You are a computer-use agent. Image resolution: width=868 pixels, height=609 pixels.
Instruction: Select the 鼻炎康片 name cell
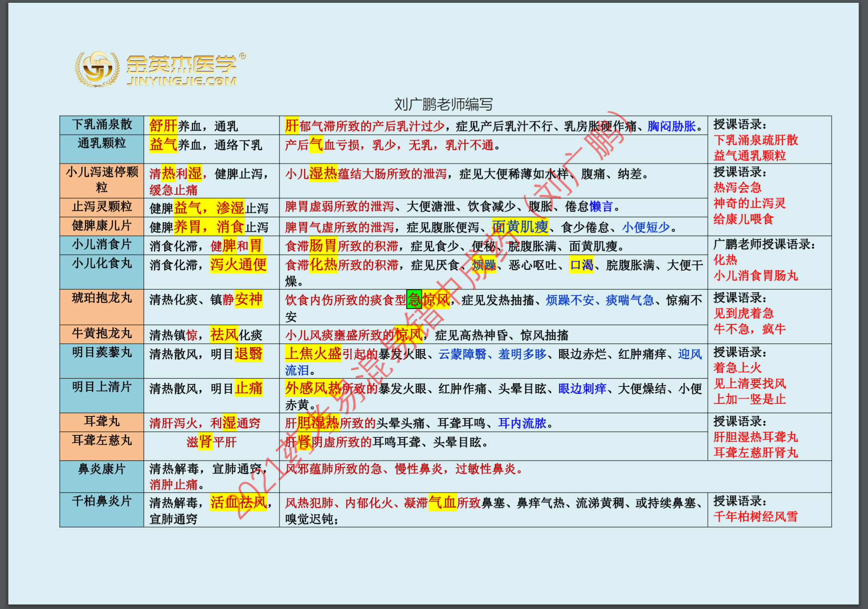point(102,476)
